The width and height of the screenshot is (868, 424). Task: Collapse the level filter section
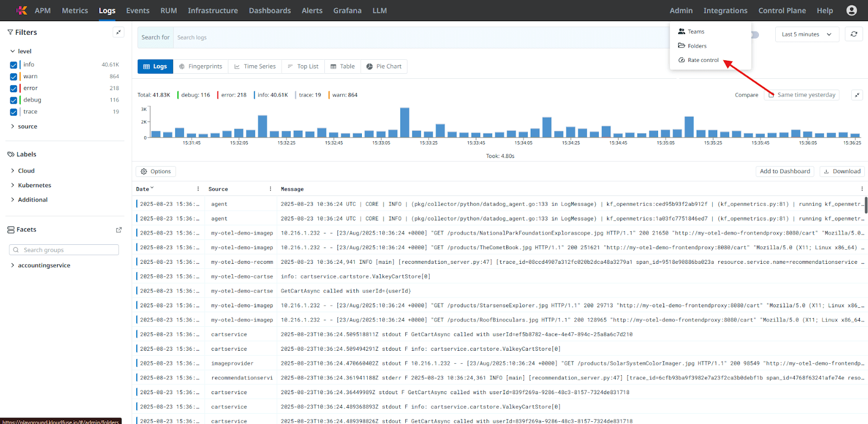coord(12,51)
